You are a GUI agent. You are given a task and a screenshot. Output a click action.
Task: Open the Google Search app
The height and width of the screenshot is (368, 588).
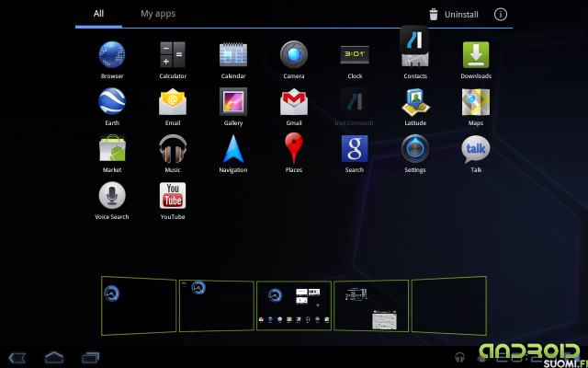click(x=355, y=148)
